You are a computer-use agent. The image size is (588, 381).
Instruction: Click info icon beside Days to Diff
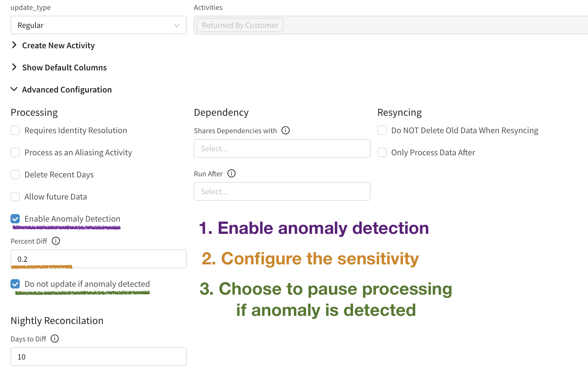pos(55,339)
